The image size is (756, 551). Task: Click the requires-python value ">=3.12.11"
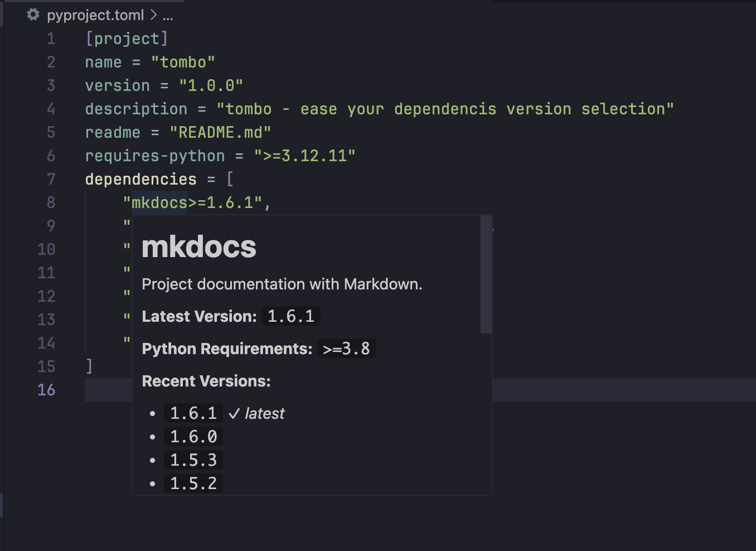pos(304,156)
